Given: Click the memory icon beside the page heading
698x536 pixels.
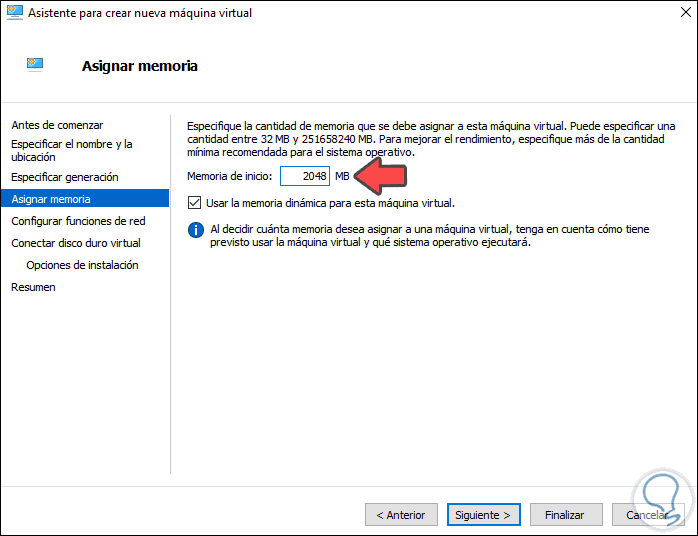Looking at the screenshot, I should tap(36, 65).
